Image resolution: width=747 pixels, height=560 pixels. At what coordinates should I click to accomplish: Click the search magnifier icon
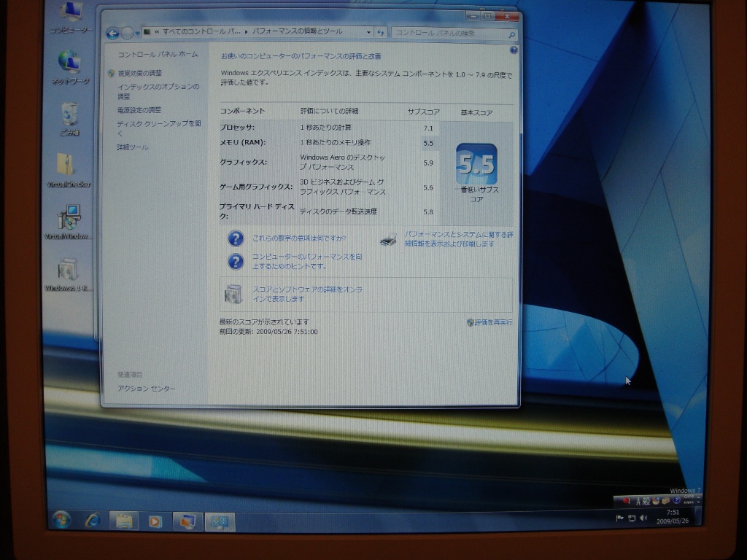pos(511,34)
